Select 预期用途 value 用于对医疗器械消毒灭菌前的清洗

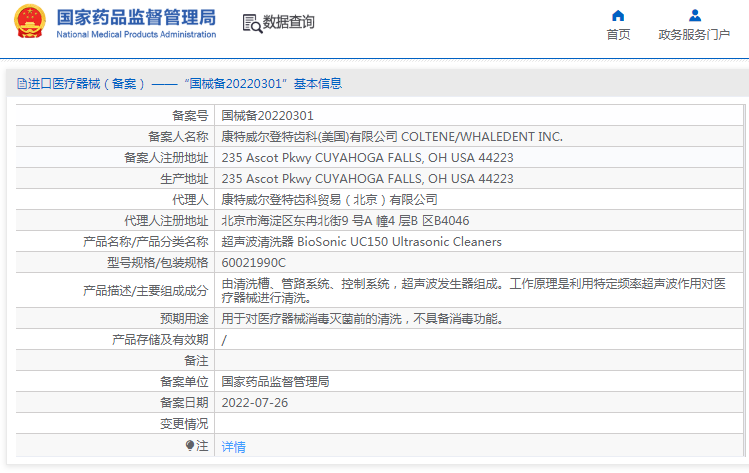tap(363, 319)
